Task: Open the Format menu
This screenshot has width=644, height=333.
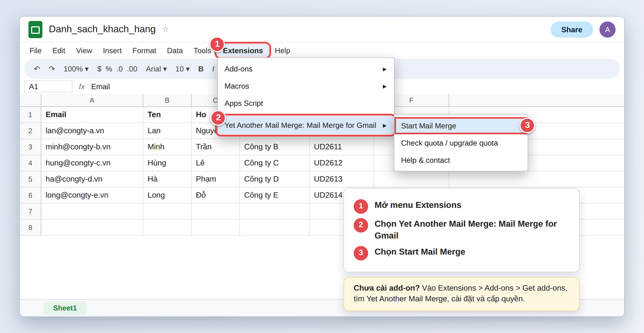Action: point(144,50)
